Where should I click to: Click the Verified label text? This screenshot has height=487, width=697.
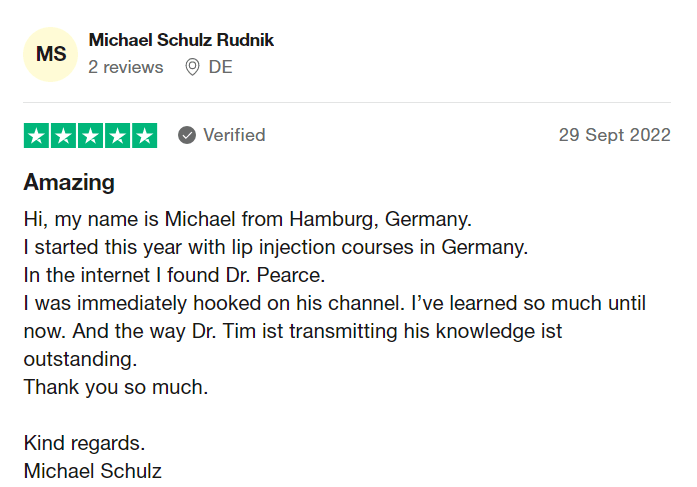pyautogui.click(x=234, y=135)
